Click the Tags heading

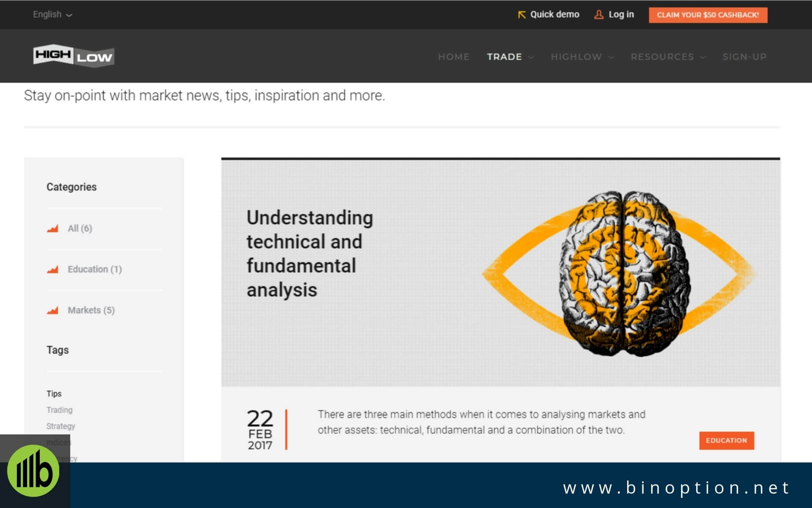point(58,350)
